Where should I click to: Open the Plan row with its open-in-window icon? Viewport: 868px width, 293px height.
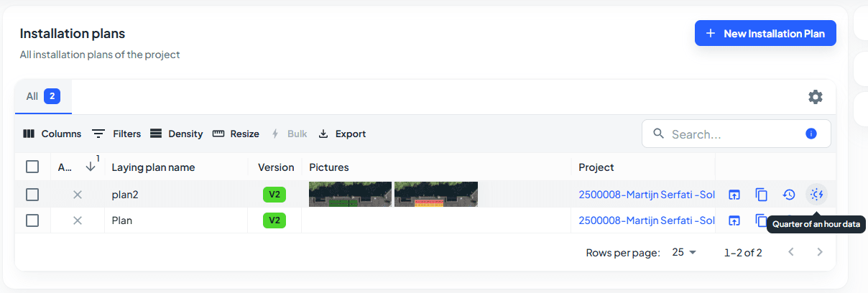click(x=734, y=220)
